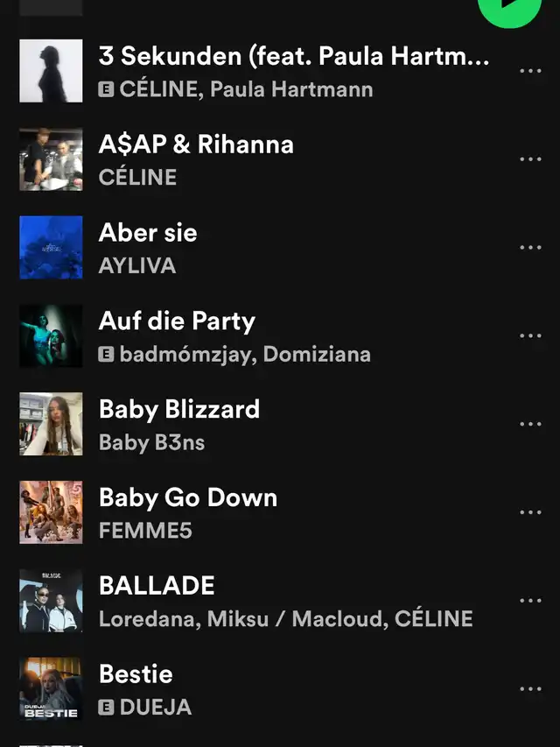This screenshot has width=560, height=747.
Task: Click the Baby Blizzard cover thumbnail
Action: point(51,424)
